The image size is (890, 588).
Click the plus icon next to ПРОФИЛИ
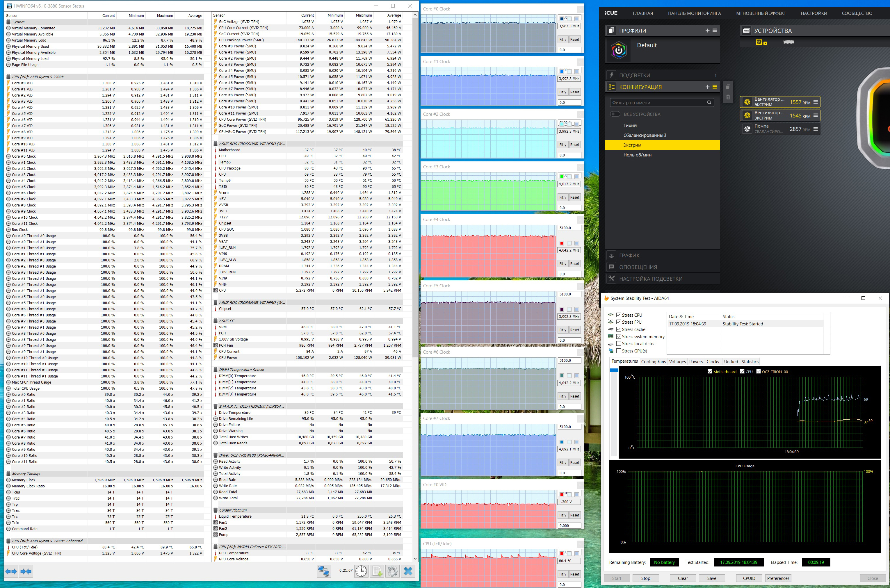pos(707,30)
